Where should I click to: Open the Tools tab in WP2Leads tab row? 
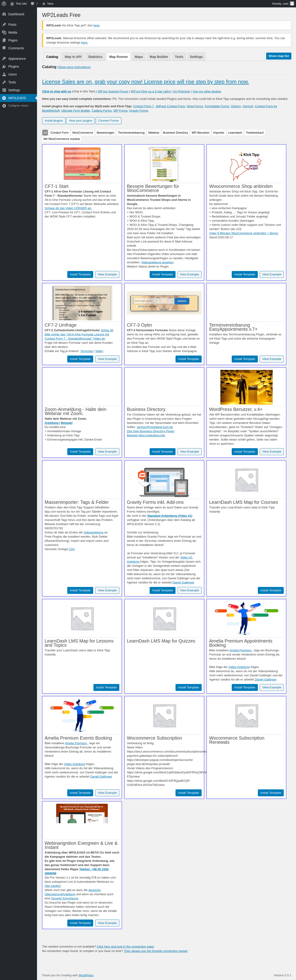[x=179, y=57]
